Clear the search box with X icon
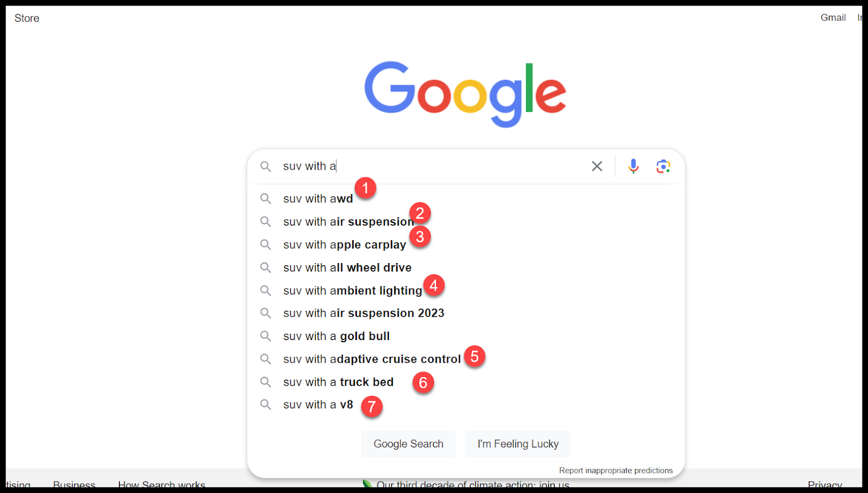This screenshot has height=493, width=868. pos(597,166)
